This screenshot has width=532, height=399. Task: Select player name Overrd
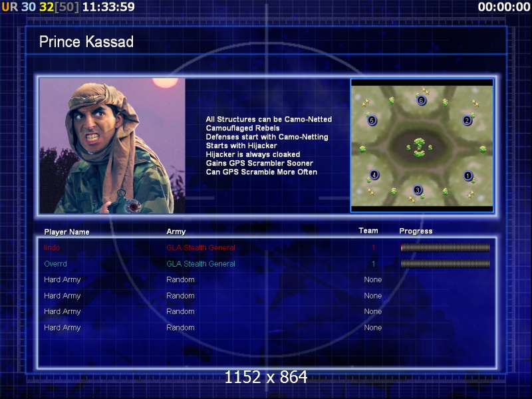(x=56, y=263)
